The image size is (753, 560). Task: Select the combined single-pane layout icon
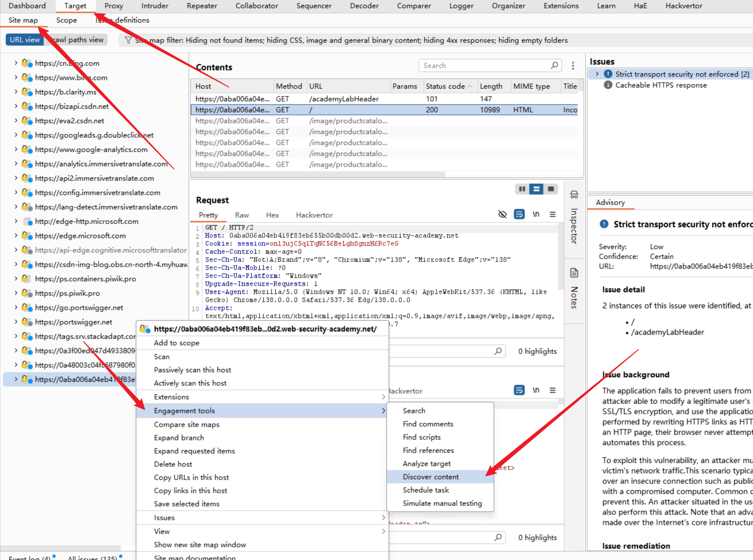tap(551, 189)
